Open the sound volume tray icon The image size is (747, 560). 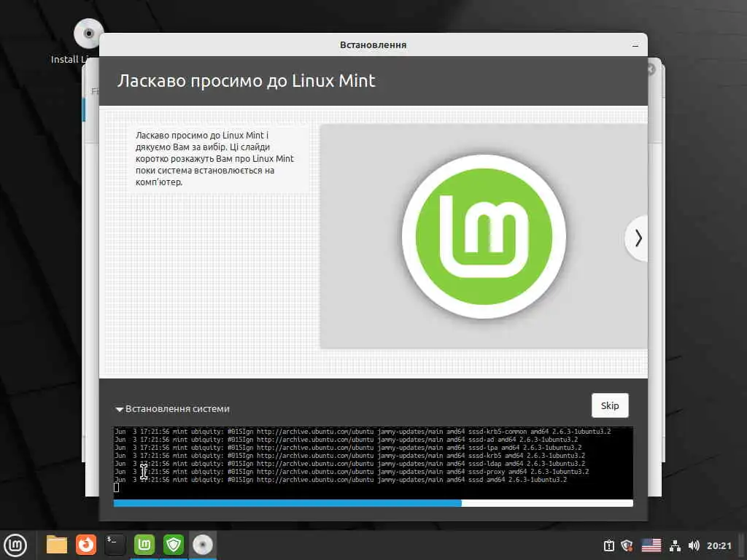point(694,545)
